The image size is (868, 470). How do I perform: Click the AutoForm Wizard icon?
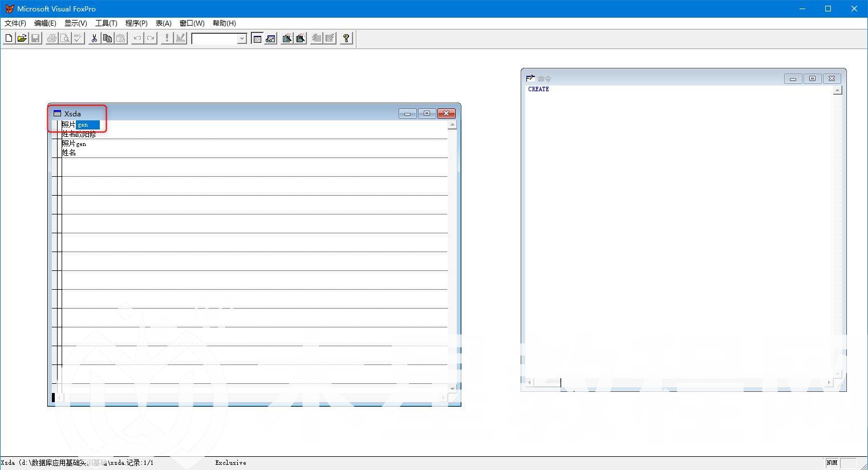[x=316, y=38]
